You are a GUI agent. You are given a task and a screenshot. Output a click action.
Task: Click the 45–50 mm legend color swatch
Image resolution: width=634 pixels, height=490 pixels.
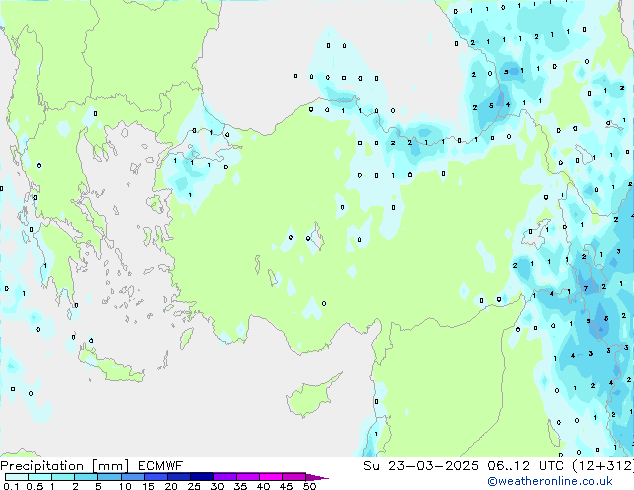(294, 477)
